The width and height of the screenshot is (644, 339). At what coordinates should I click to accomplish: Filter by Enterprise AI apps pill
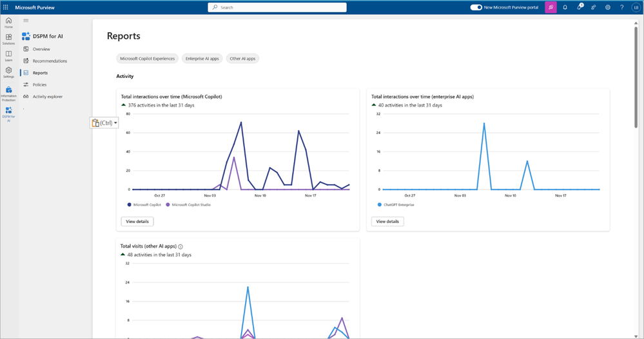[x=202, y=59]
